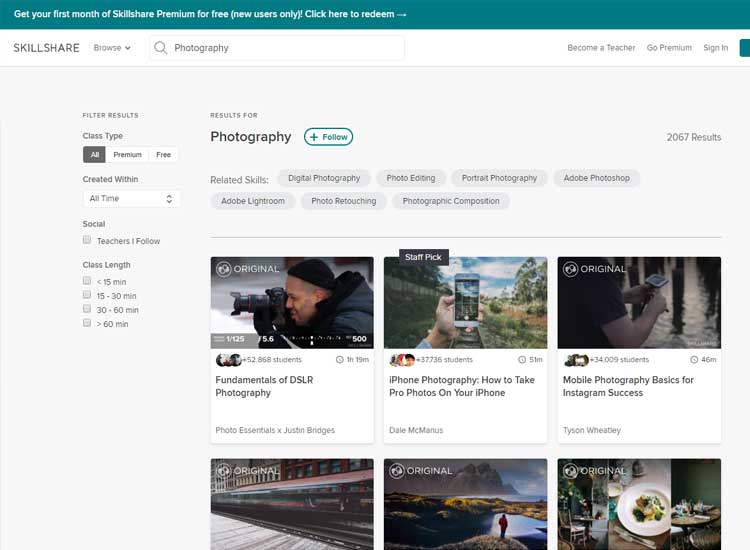
Task: Switch to Premium class type
Action: [127, 154]
